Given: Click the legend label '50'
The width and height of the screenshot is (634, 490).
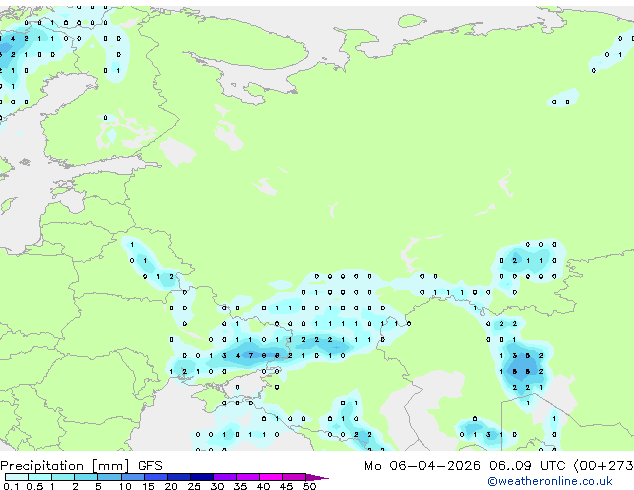Looking at the screenshot, I should click(x=309, y=486).
